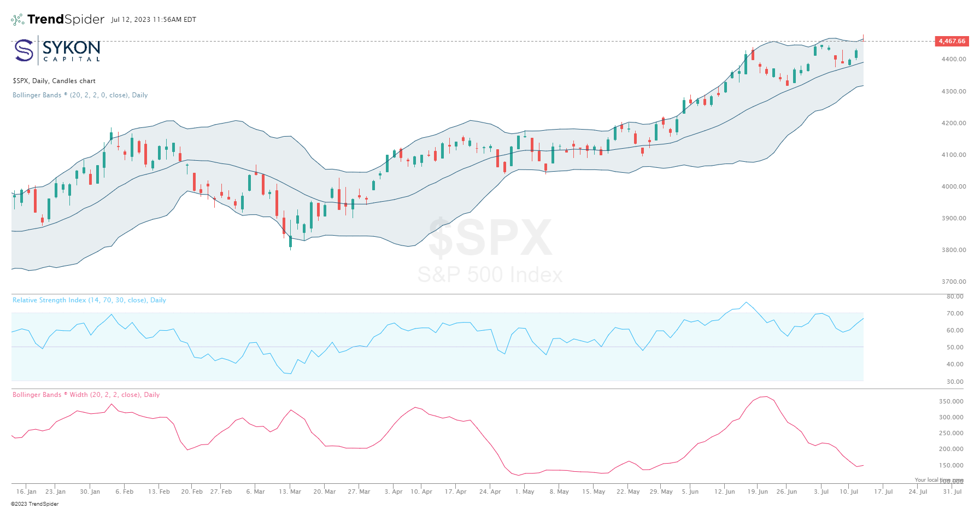Click the 13. Feb date label
Image resolution: width=980 pixels, height=509 pixels.
tap(159, 492)
